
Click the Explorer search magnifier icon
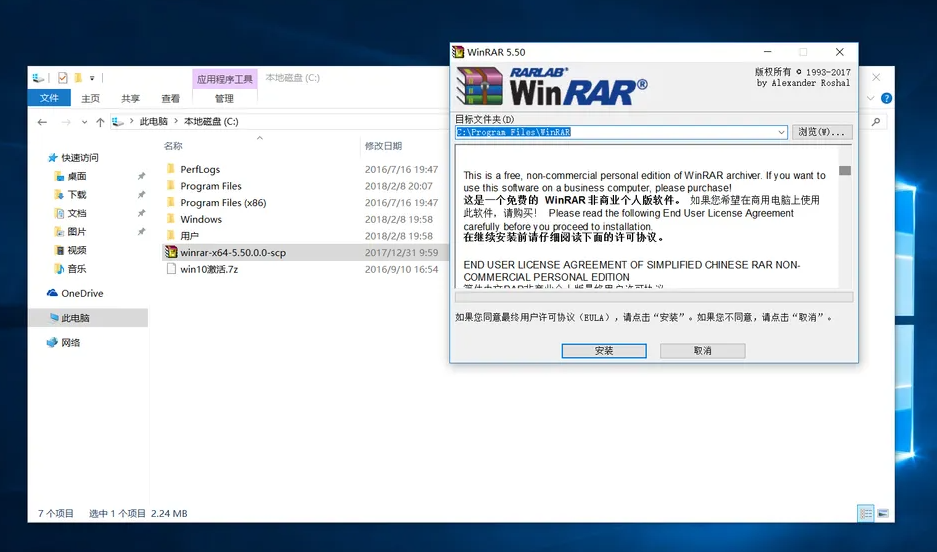[x=876, y=122]
